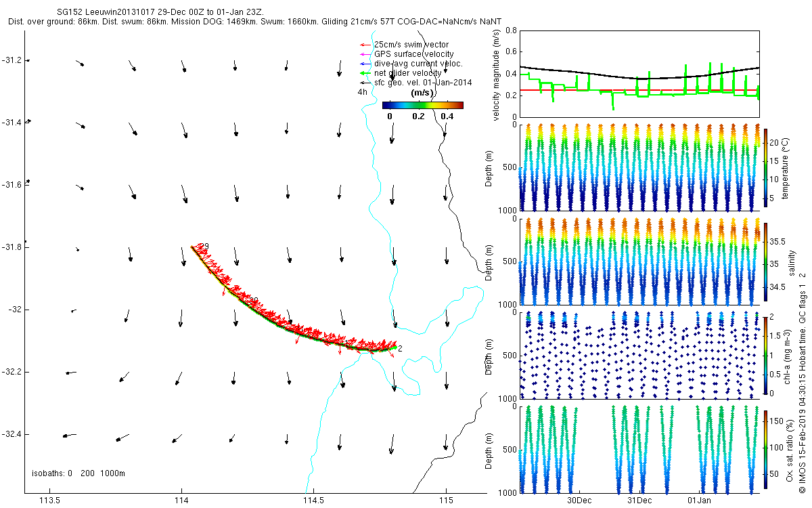Click the 'temperature (°C)' colorbar label
812x508 pixels.
point(787,167)
